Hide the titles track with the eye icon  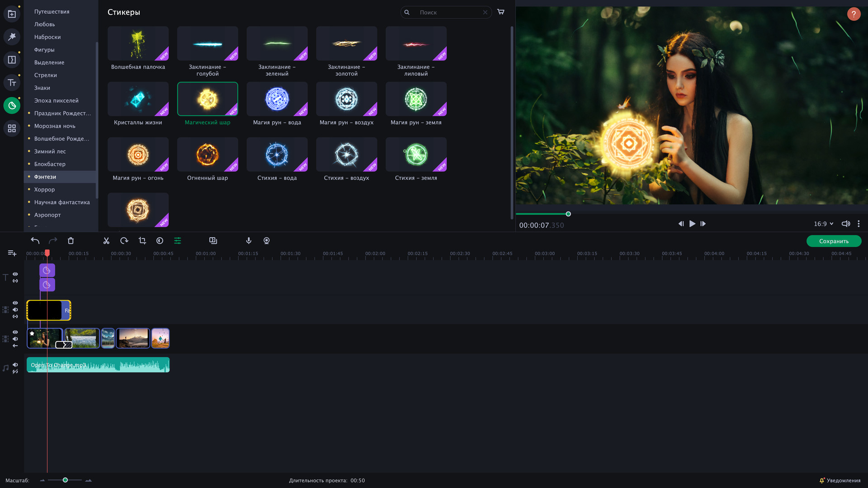15,274
